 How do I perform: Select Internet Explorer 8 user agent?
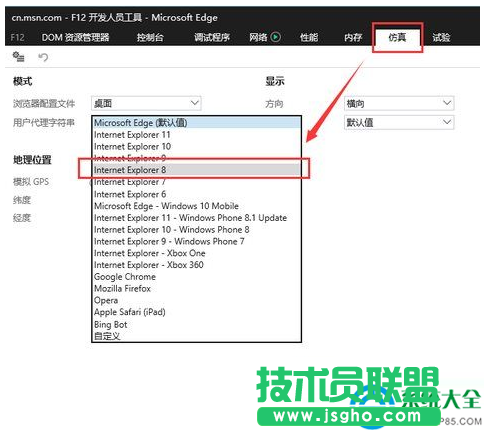coord(197,170)
